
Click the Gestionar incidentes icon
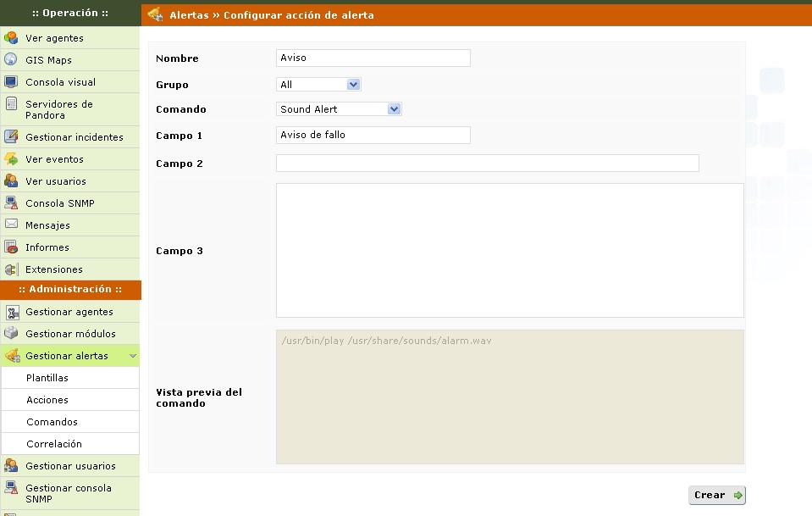[x=11, y=137]
